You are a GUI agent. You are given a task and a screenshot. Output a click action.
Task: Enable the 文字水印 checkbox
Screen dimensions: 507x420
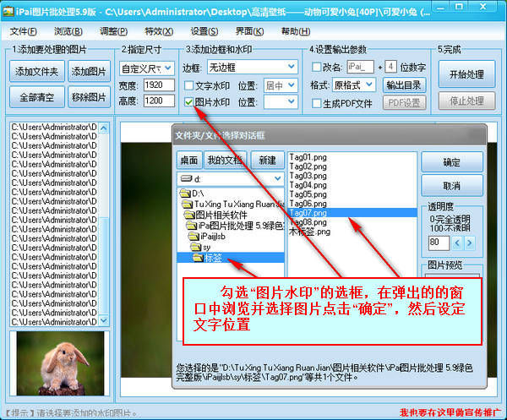188,85
